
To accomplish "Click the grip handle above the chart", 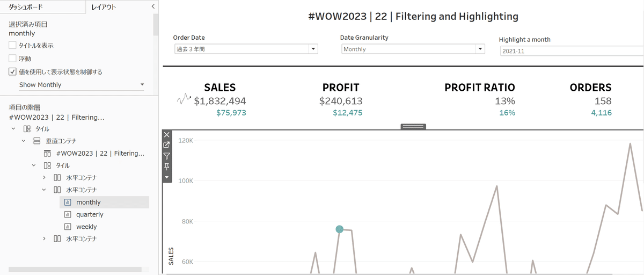I will [x=413, y=127].
